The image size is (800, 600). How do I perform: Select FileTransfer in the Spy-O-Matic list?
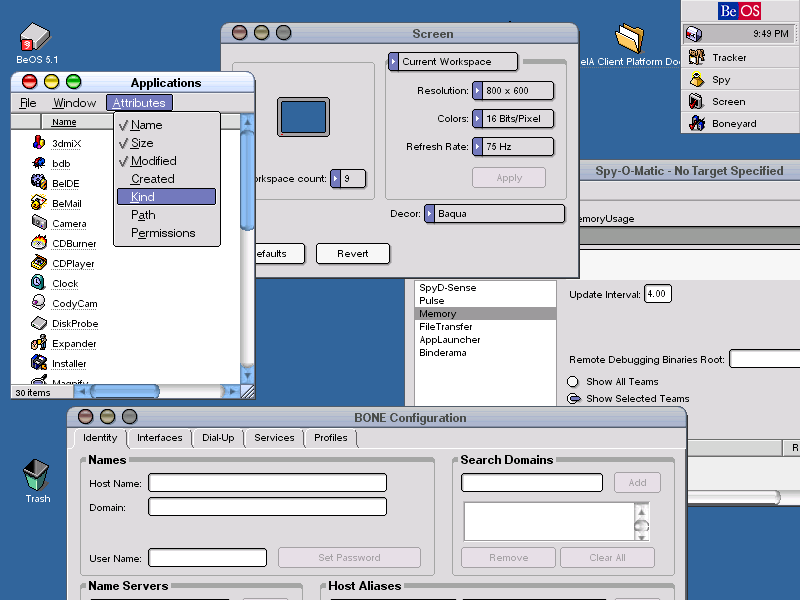pyautogui.click(x=485, y=327)
